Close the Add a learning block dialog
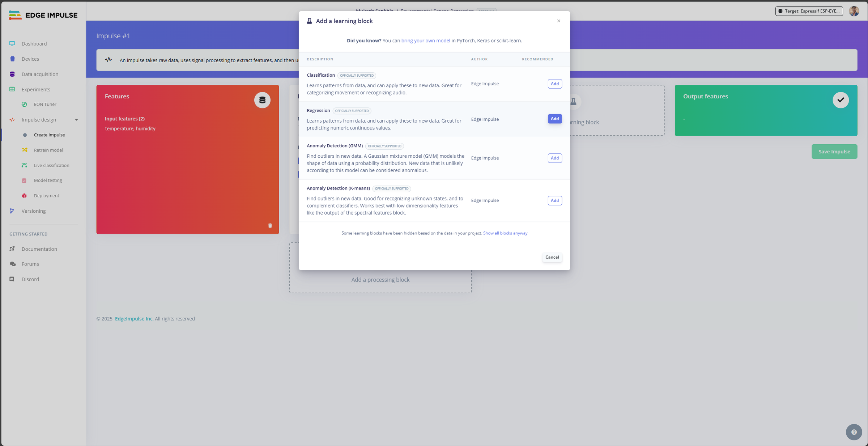 [x=559, y=21]
